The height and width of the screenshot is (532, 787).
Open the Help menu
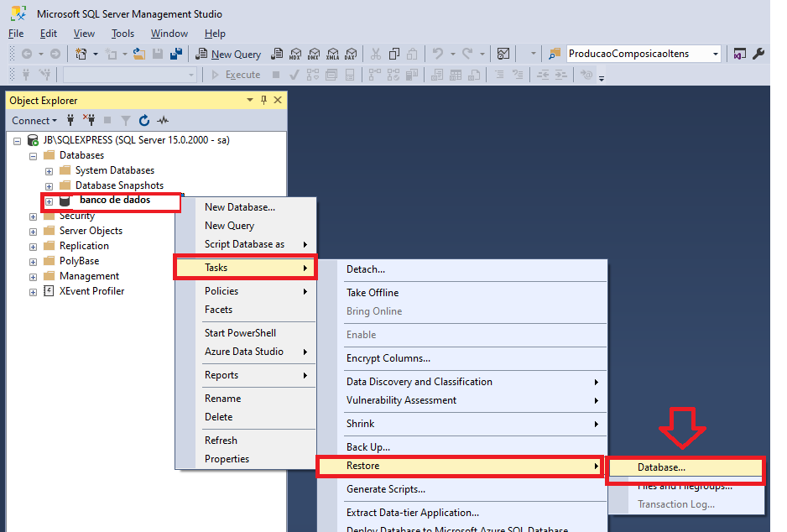[215, 34]
